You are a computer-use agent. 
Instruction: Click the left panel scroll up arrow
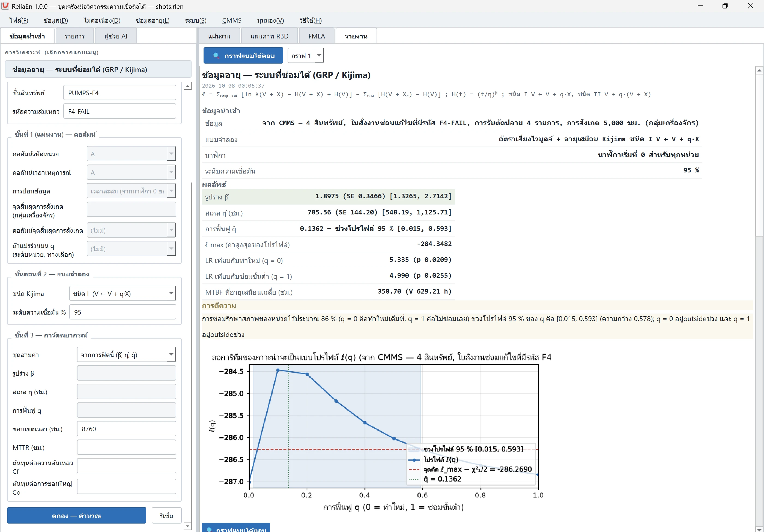pyautogui.click(x=188, y=86)
